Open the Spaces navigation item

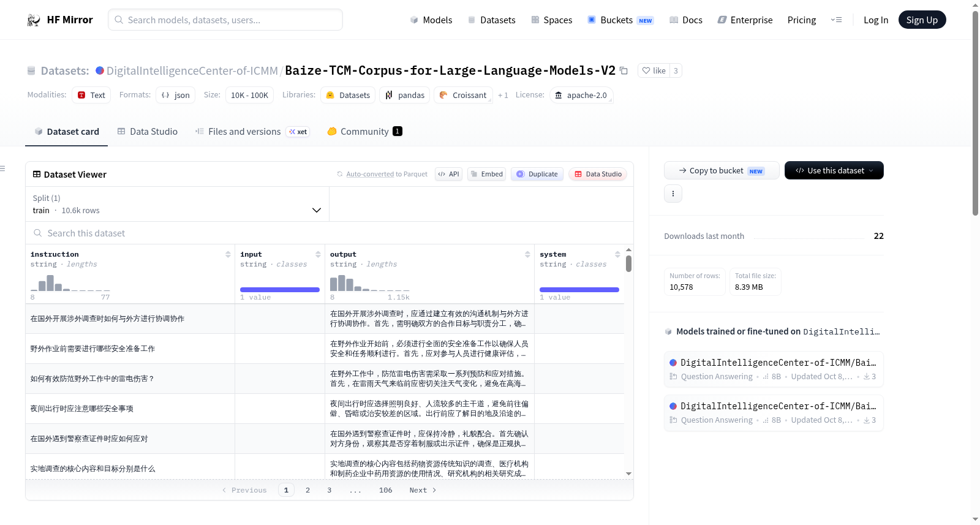pos(551,20)
